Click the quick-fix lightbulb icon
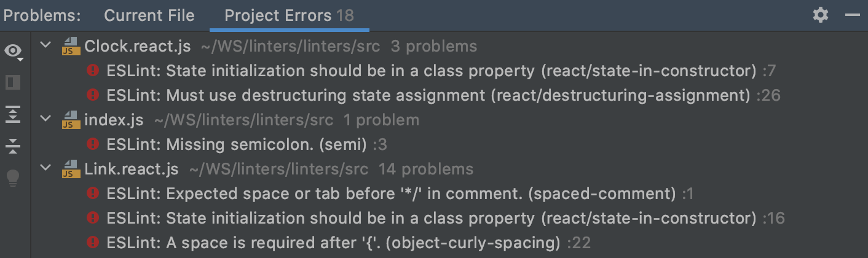The image size is (868, 258). click(x=13, y=178)
